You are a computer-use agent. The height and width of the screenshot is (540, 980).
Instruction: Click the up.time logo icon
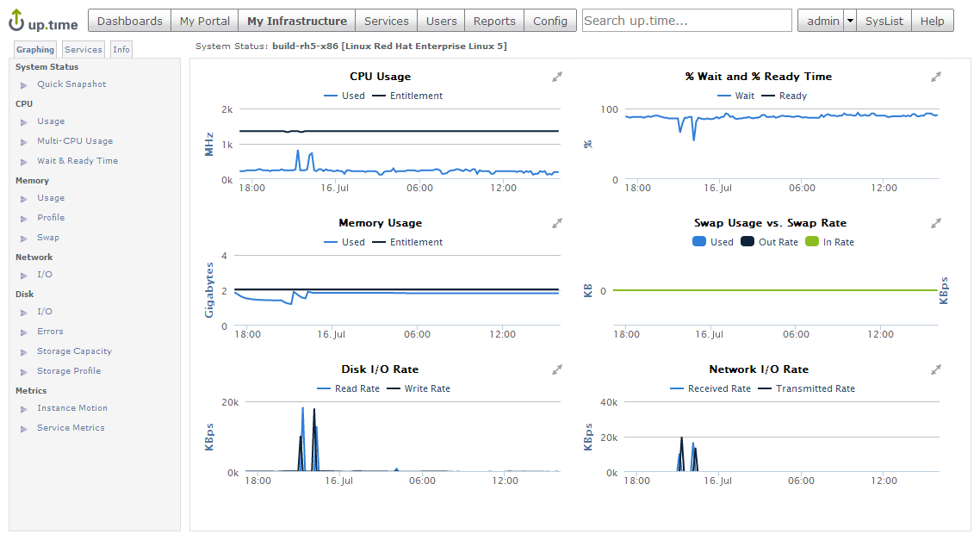(17, 19)
